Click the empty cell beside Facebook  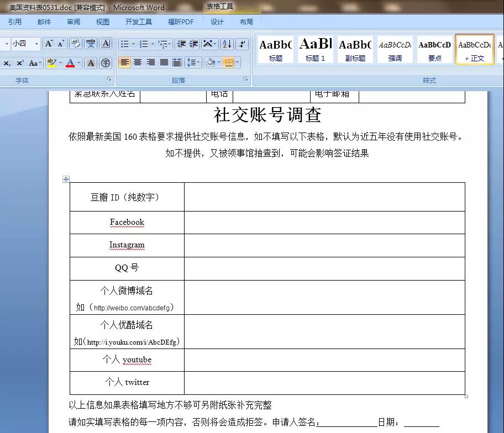tap(324, 223)
